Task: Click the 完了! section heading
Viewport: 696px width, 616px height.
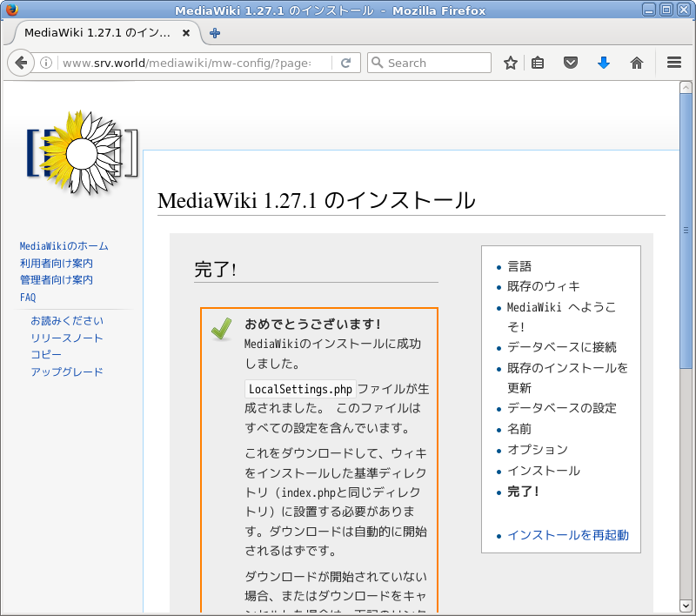Action: click(215, 270)
